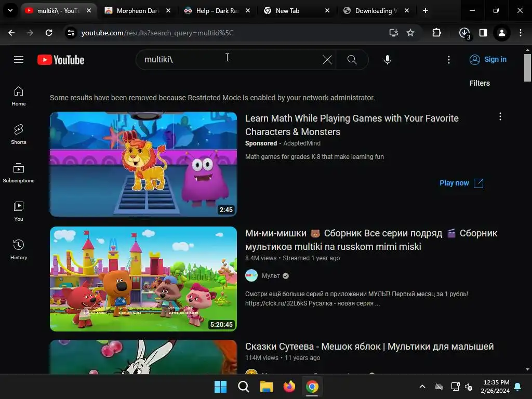Click the math game ad thumbnail
This screenshot has height=399, width=532.
[x=143, y=164]
